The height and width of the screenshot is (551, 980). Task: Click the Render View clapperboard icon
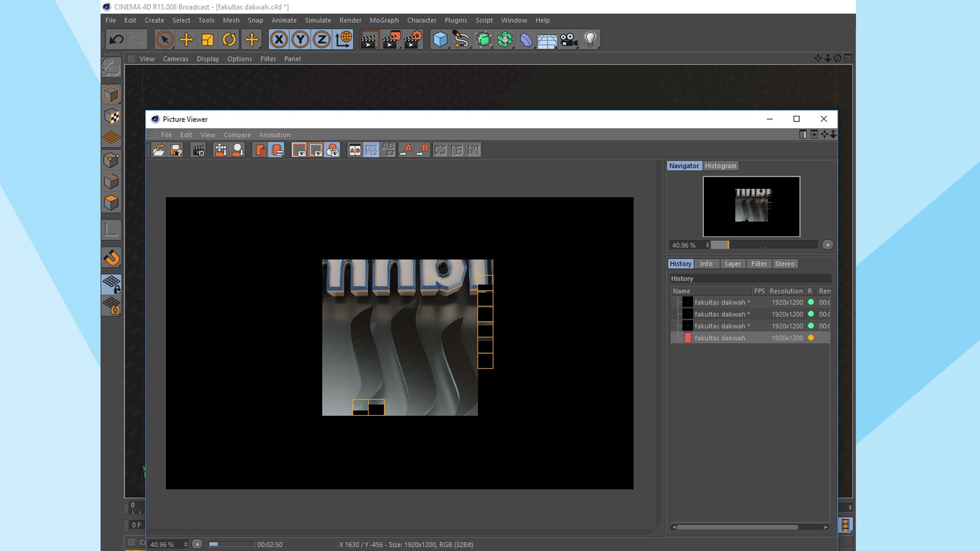370,39
